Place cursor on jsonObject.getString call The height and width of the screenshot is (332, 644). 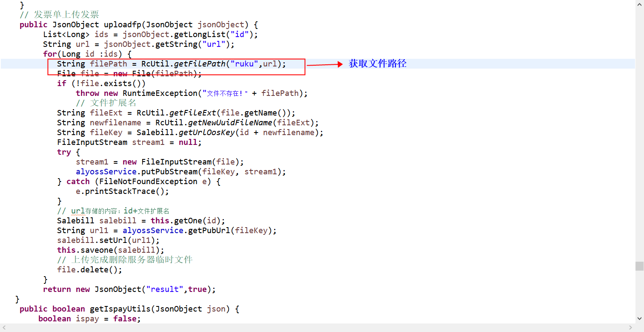coord(169,44)
